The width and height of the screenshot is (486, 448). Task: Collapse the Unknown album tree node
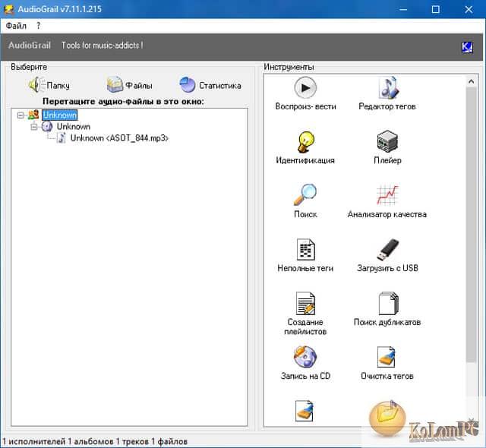[34, 127]
